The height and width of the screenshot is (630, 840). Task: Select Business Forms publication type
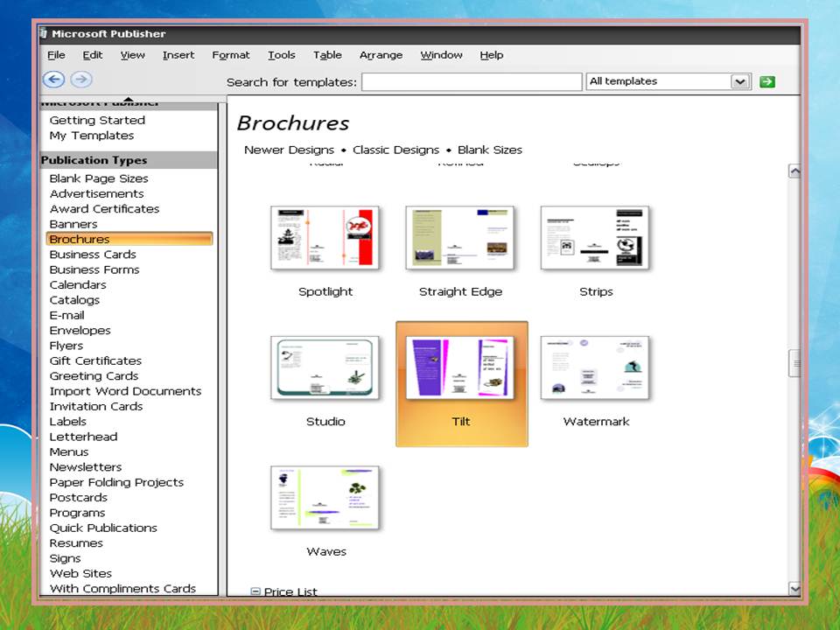coord(94,270)
